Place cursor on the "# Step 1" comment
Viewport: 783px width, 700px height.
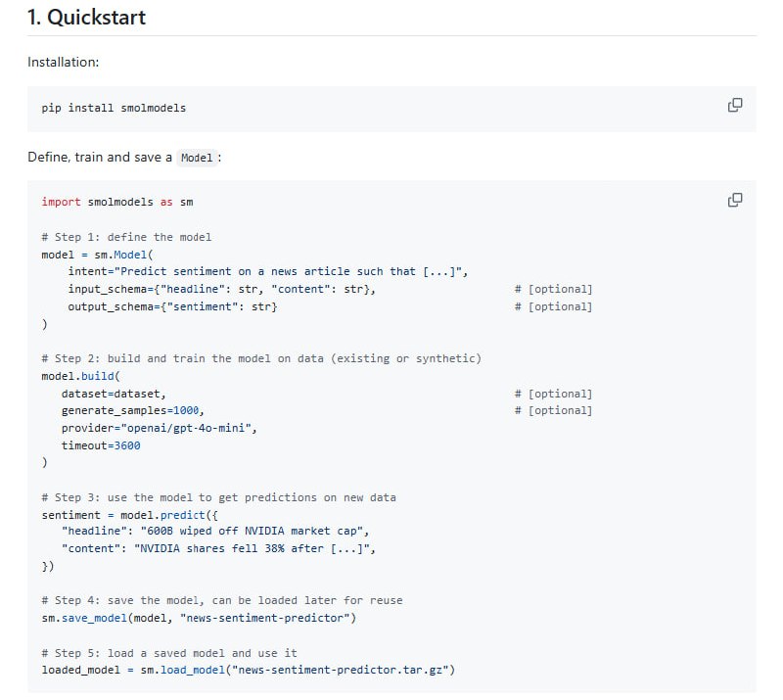126,237
